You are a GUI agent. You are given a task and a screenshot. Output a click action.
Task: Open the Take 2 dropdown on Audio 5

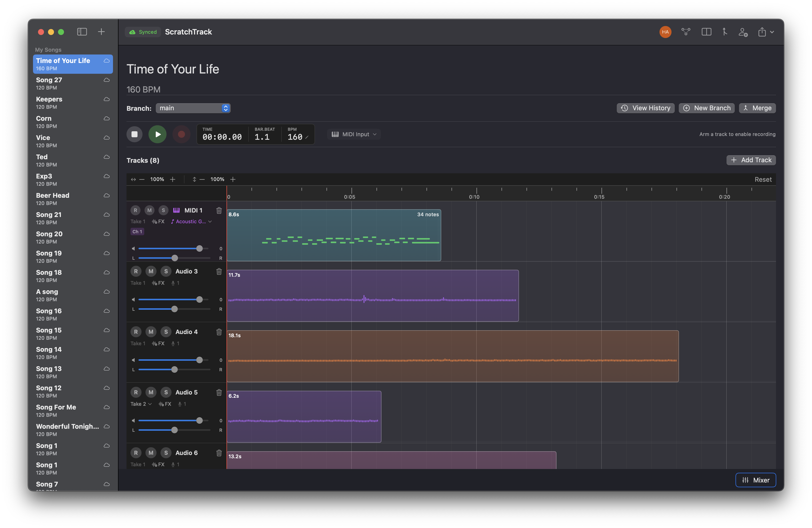click(140, 403)
